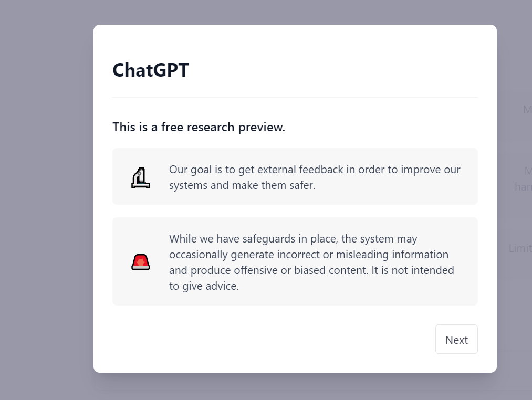Click the red siren warning icon
The width and height of the screenshot is (532, 400).
tap(141, 261)
